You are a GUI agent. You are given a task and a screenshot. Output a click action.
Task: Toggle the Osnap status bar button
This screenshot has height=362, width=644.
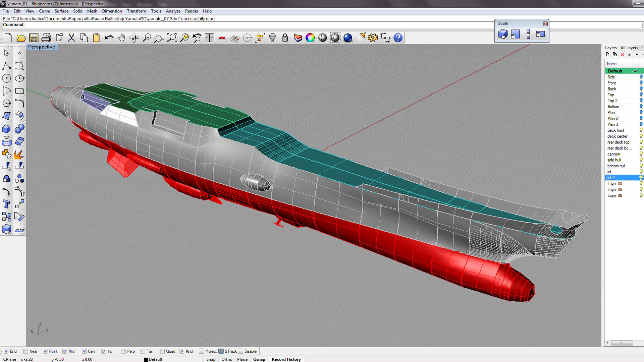pyautogui.click(x=259, y=359)
